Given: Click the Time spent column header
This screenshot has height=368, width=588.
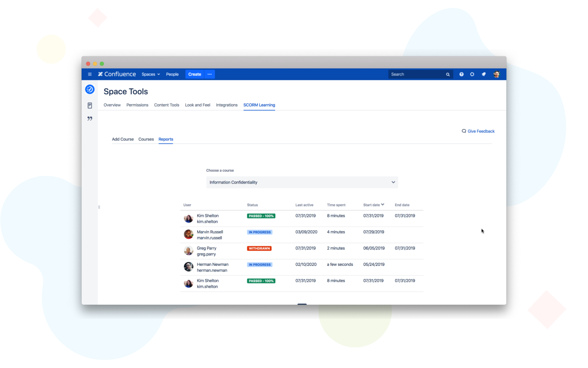Looking at the screenshot, I should pyautogui.click(x=336, y=205).
